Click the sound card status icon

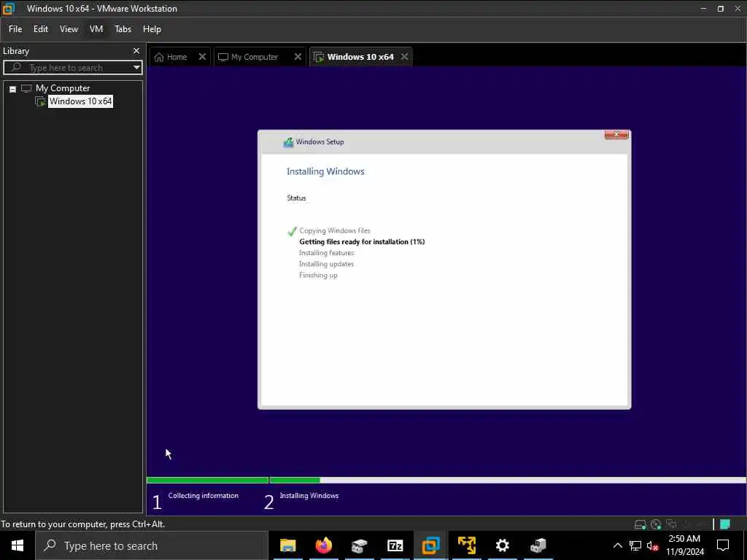686,524
